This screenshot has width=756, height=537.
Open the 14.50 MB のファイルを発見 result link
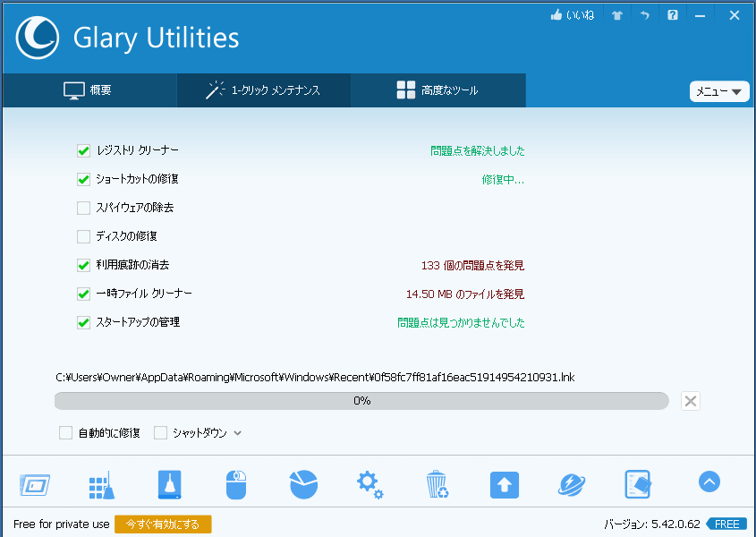[x=465, y=294]
